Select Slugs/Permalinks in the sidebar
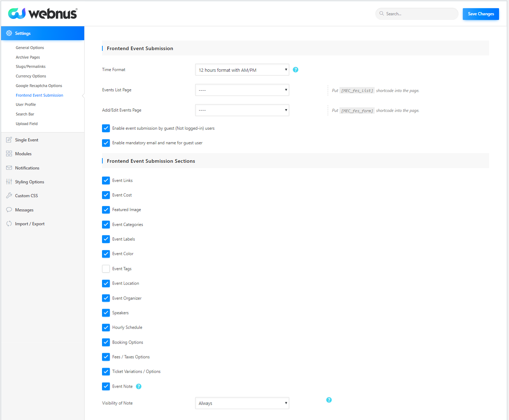The width and height of the screenshot is (509, 420). [31, 66]
